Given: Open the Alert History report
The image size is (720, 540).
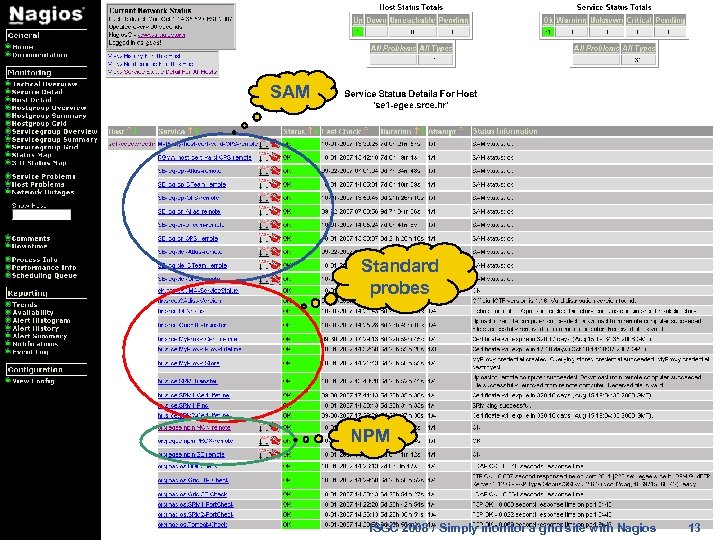Looking at the screenshot, I should pyautogui.click(x=35, y=328).
